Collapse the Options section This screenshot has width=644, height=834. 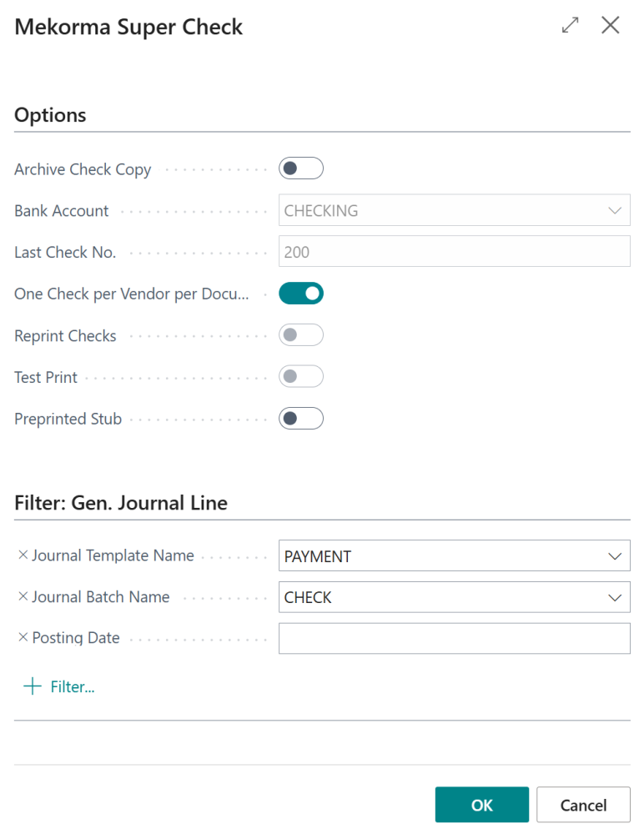coord(50,114)
